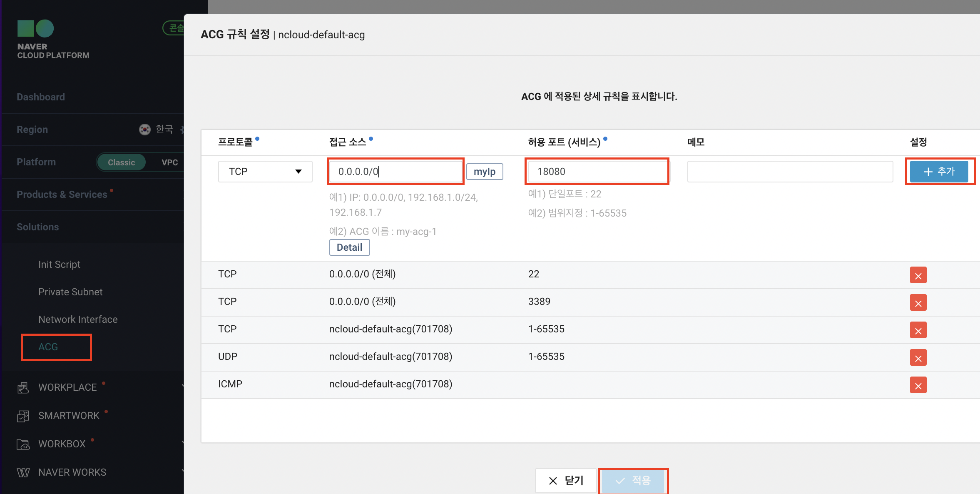Open the ACG menu item
980x494 pixels.
(x=48, y=347)
